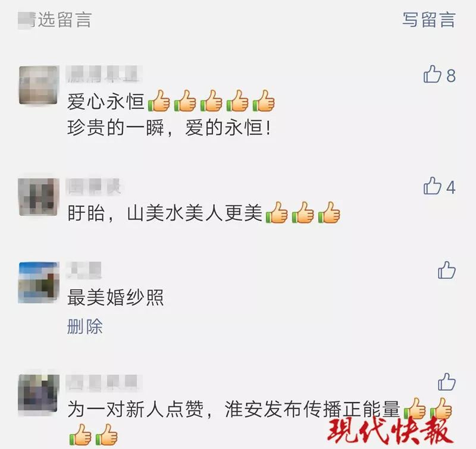Like the 爱心永恒 comment with thumbs-up icon
The width and height of the screenshot is (476, 449).
432,74
